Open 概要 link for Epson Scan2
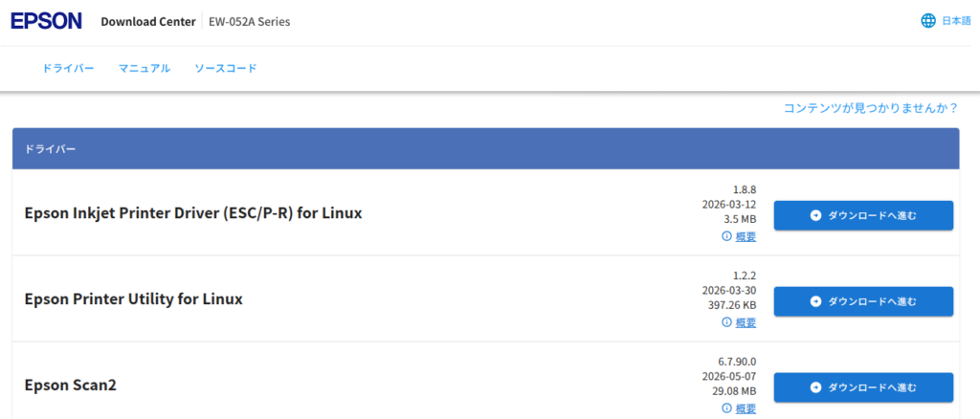The height and width of the screenshot is (419, 980). tap(746, 408)
